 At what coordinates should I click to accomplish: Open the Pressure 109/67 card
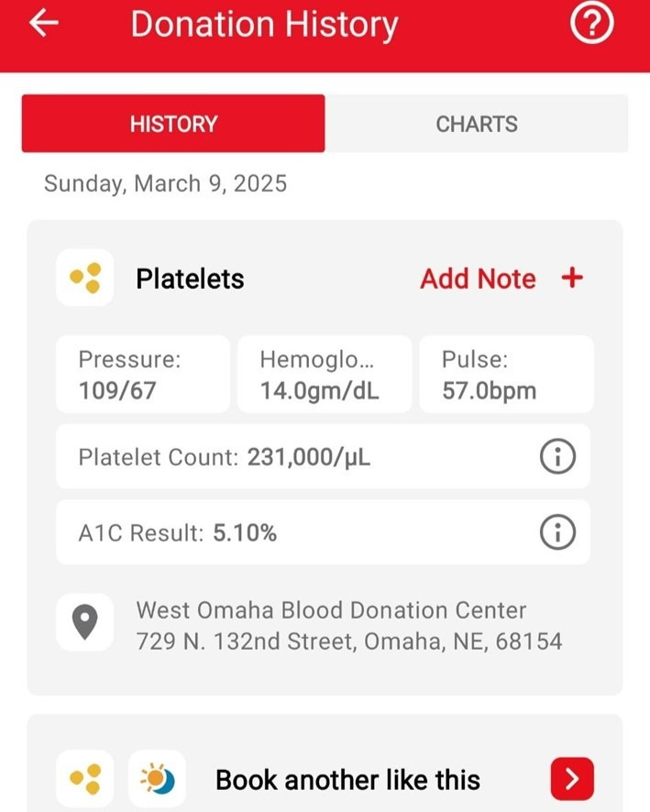click(x=142, y=374)
